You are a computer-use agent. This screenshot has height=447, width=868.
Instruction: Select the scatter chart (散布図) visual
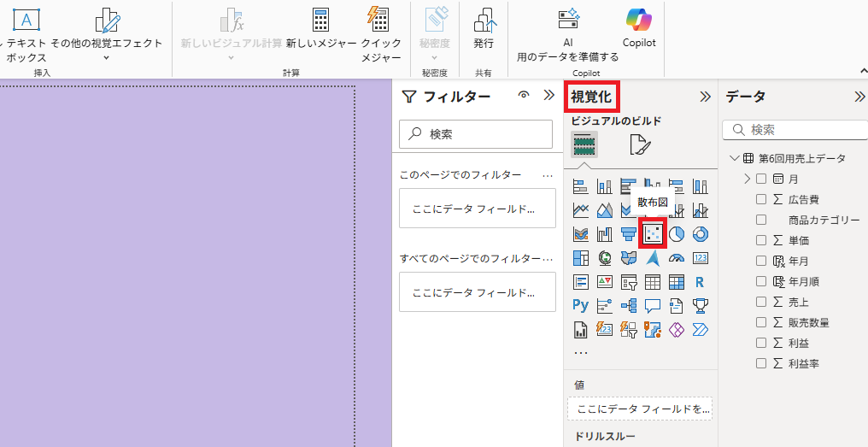coord(653,234)
